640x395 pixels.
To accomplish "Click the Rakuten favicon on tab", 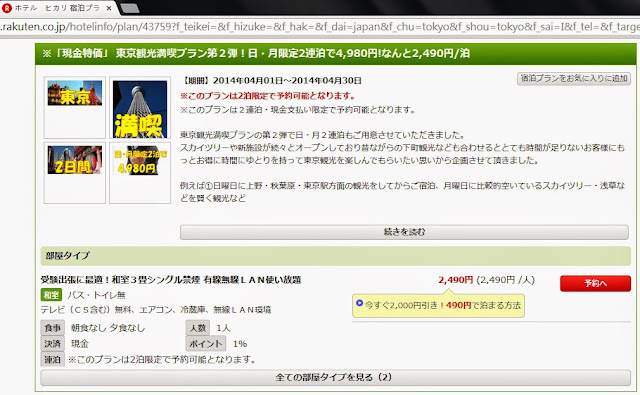I will click(x=7, y=8).
